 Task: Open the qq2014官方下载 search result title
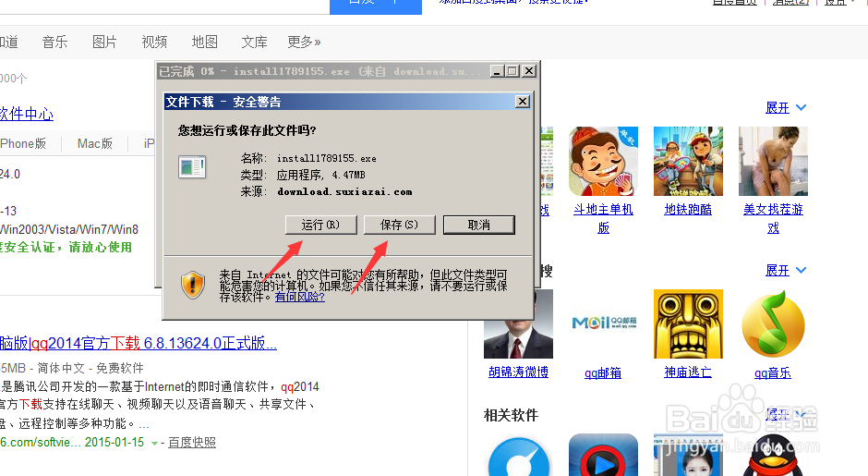click(x=139, y=343)
